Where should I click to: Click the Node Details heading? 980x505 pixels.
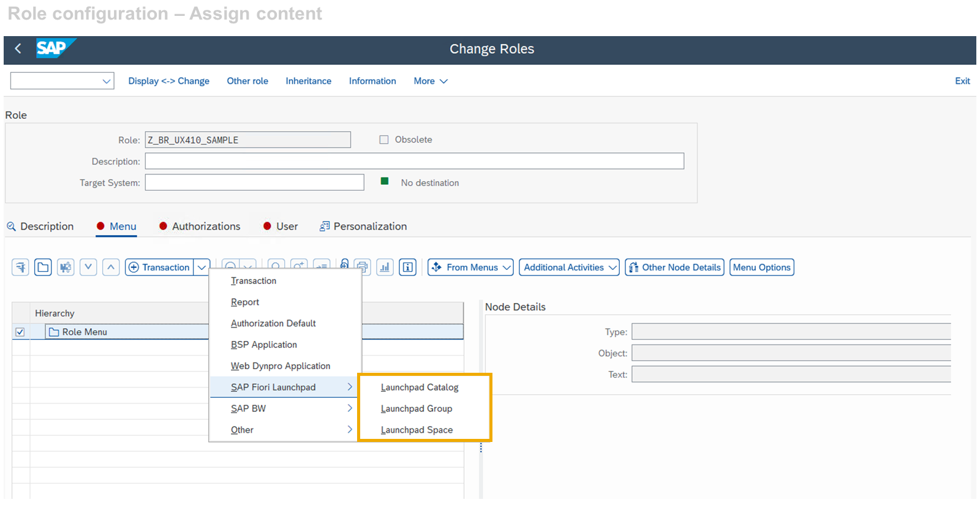tap(515, 307)
